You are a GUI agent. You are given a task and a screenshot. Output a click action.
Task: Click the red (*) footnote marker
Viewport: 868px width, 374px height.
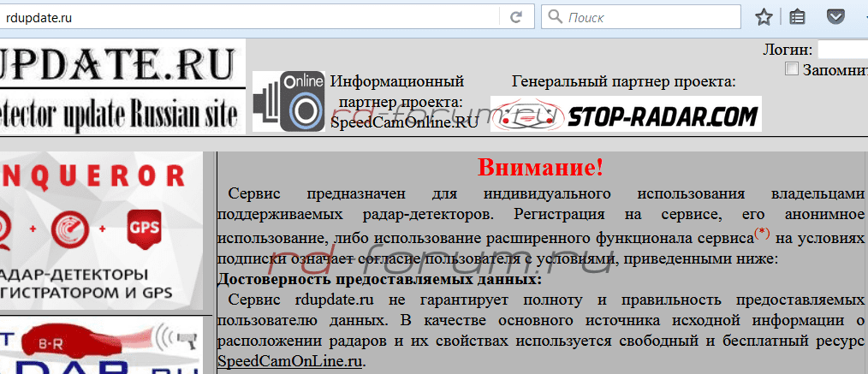(762, 234)
